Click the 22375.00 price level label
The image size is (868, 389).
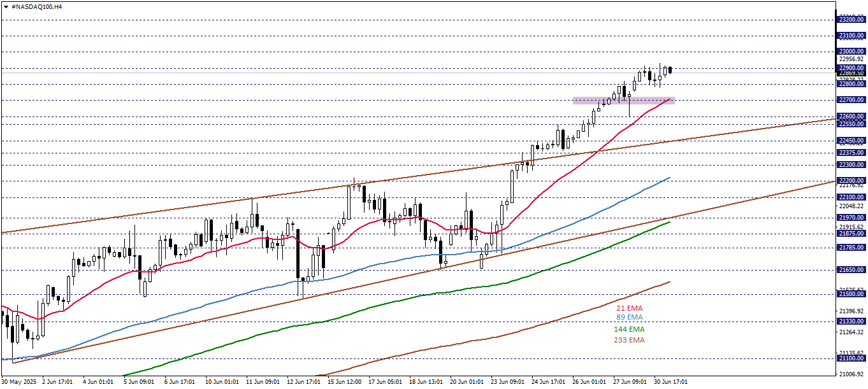pos(851,153)
